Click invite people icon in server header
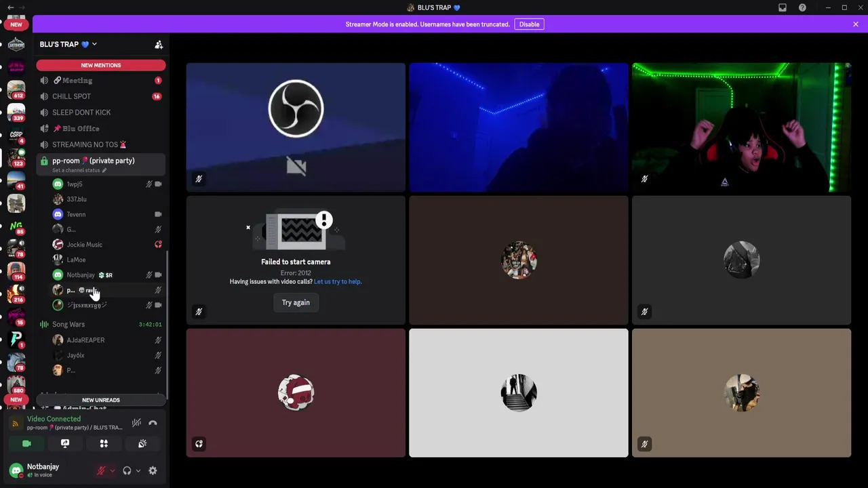The image size is (868, 488). (x=159, y=45)
